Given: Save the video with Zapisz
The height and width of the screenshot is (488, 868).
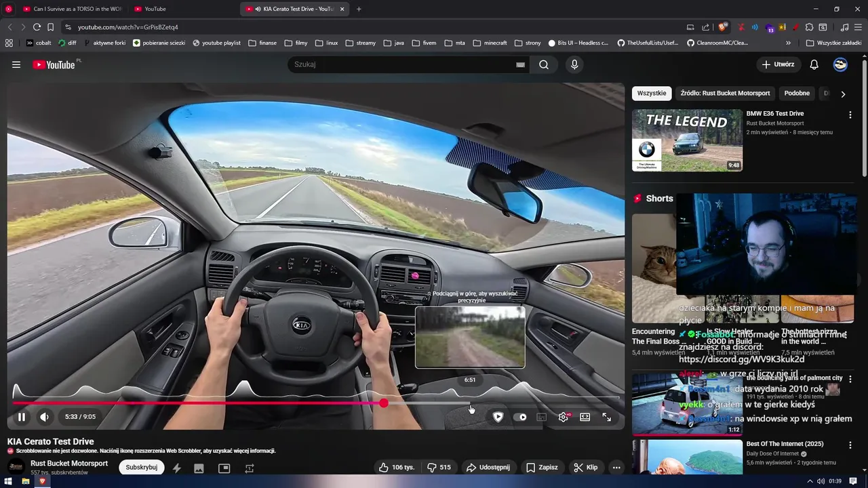Looking at the screenshot, I should [542, 467].
